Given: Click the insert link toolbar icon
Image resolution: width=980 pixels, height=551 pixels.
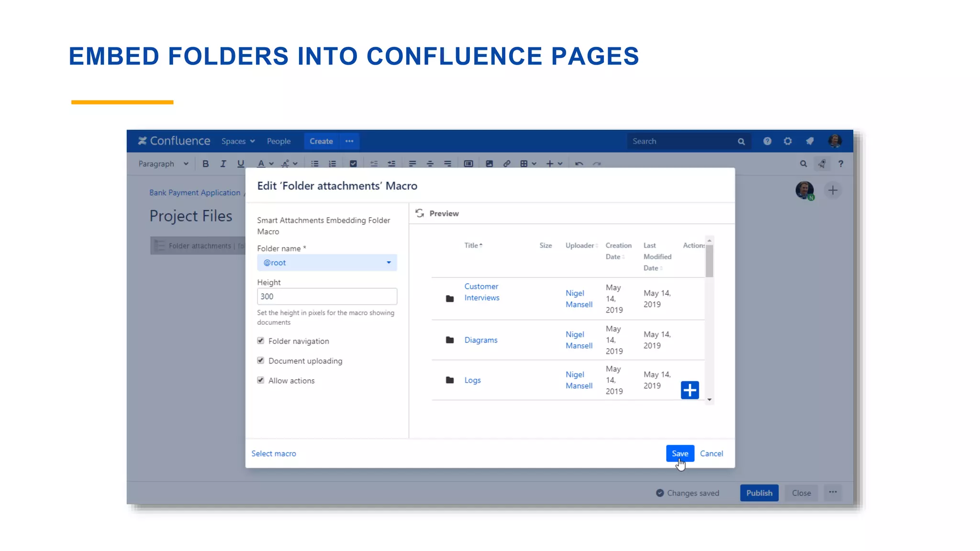Looking at the screenshot, I should 507,164.
